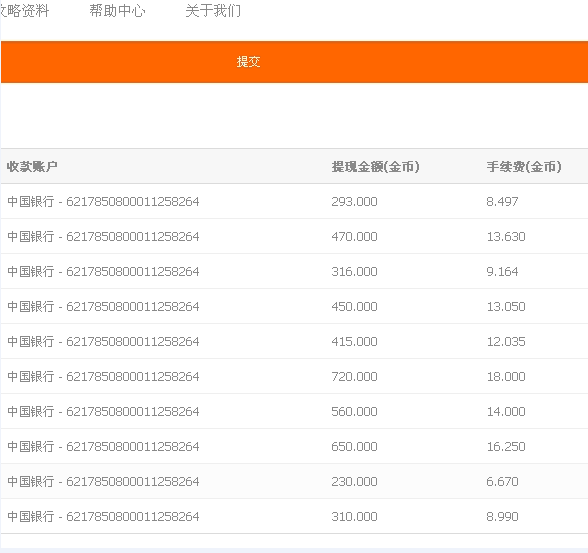Click the fee value 8.497
The width and height of the screenshot is (588, 553).
(502, 201)
